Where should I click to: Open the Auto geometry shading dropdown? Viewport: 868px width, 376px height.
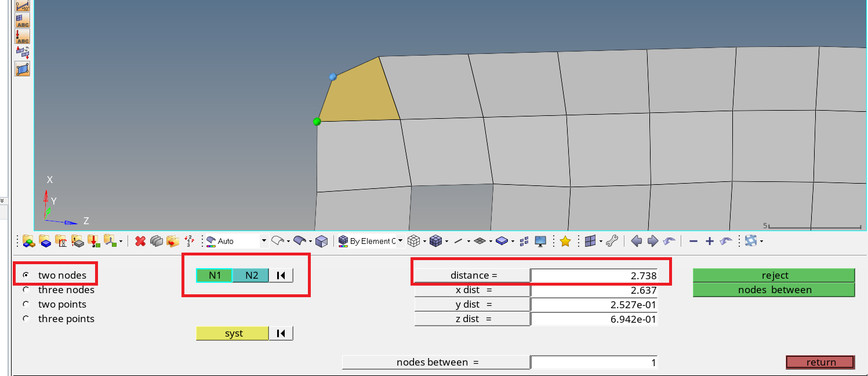264,240
